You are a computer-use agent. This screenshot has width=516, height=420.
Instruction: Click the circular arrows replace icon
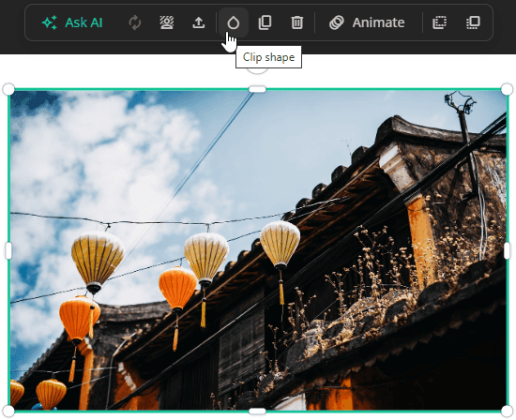point(135,22)
